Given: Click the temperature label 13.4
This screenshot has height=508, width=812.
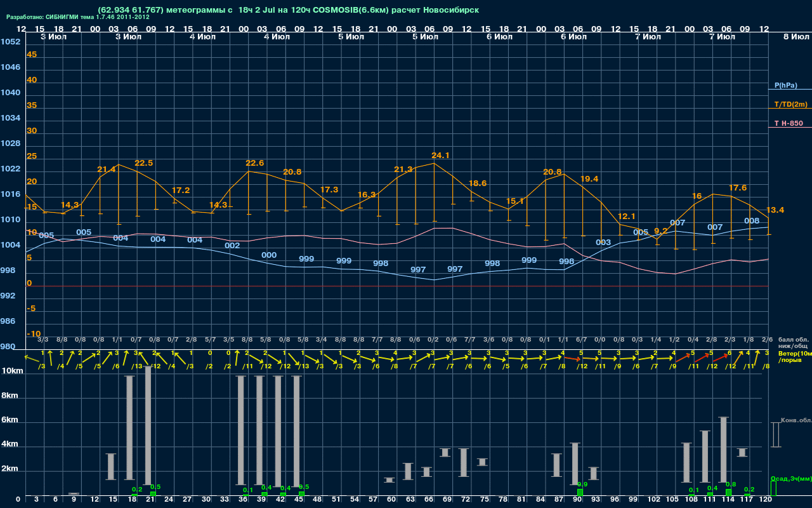Looking at the screenshot, I should (x=775, y=210).
